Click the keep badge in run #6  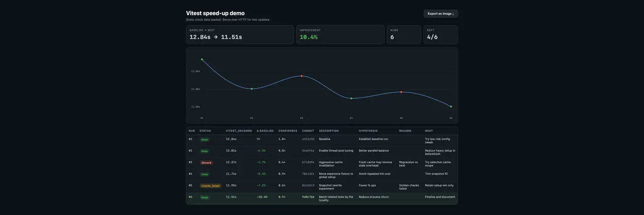click(205, 198)
